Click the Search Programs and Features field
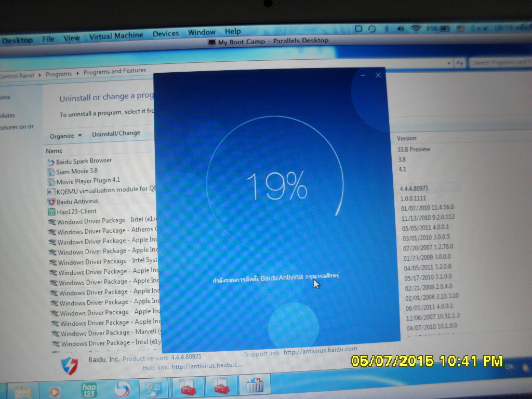532x399 pixels. coord(500,62)
